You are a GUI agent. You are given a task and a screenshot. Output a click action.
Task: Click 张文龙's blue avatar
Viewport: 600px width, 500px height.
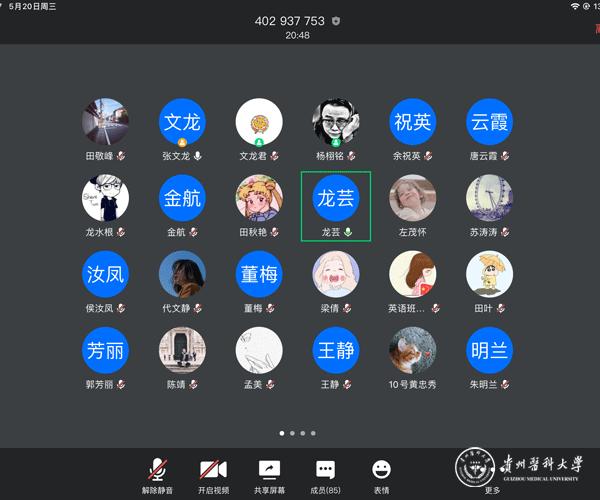pos(182,122)
